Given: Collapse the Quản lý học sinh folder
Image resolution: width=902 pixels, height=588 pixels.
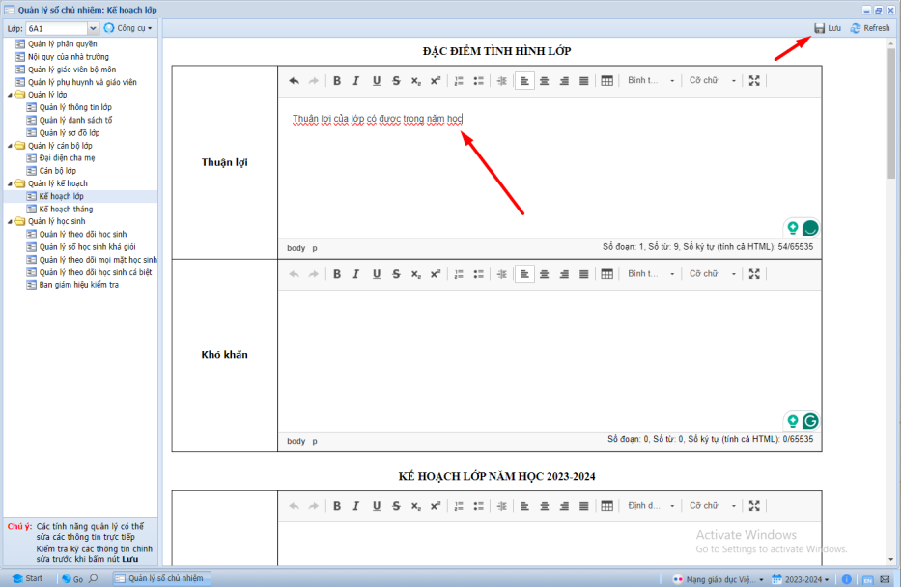Looking at the screenshot, I should 10,221.
